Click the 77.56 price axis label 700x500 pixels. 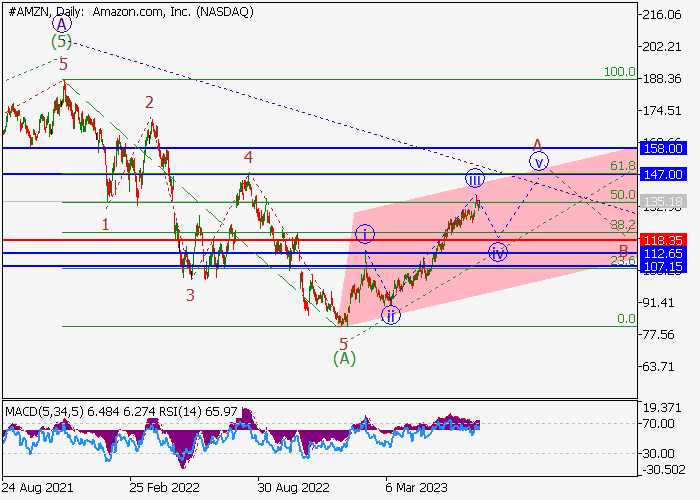point(658,334)
